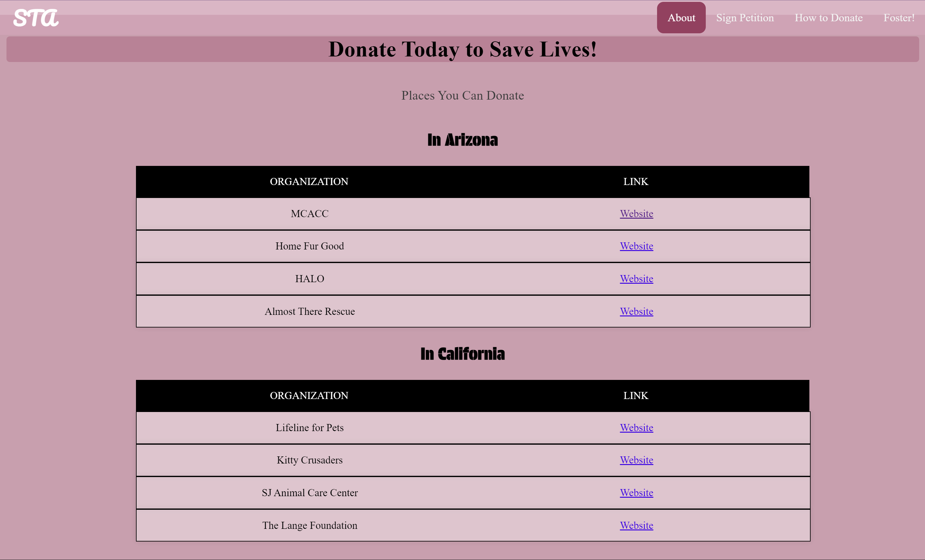Visit Home Fur Good Website link

[636, 246]
